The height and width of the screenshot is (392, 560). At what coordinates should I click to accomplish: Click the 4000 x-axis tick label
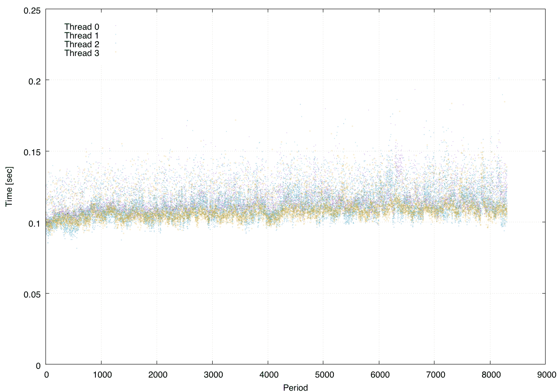pyautogui.click(x=268, y=374)
